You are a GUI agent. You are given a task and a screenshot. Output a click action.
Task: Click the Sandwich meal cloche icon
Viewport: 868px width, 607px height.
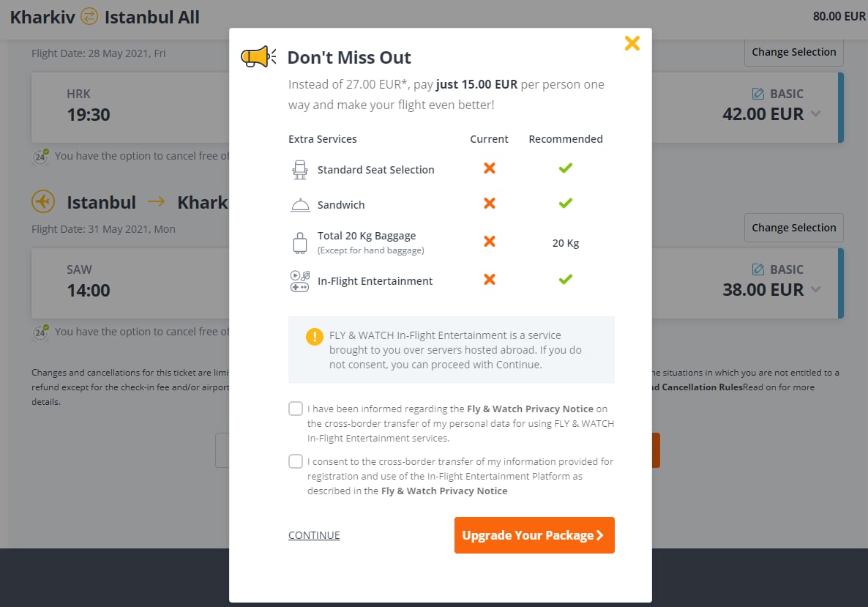[300, 205]
